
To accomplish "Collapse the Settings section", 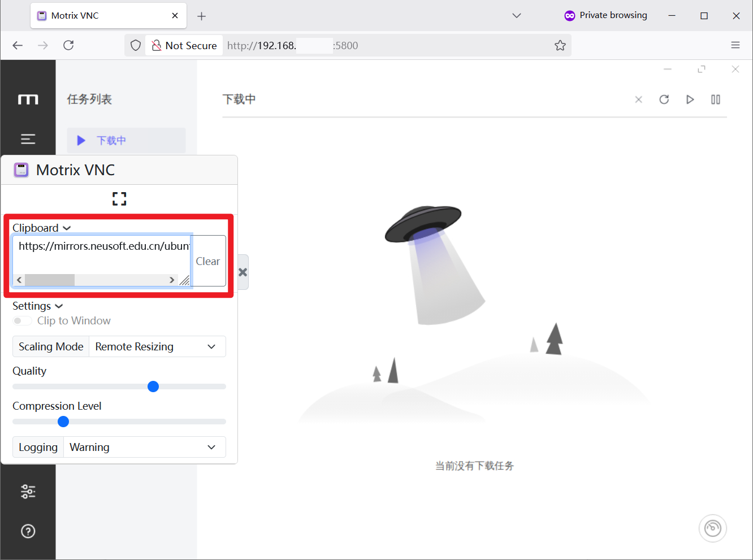I will (38, 306).
